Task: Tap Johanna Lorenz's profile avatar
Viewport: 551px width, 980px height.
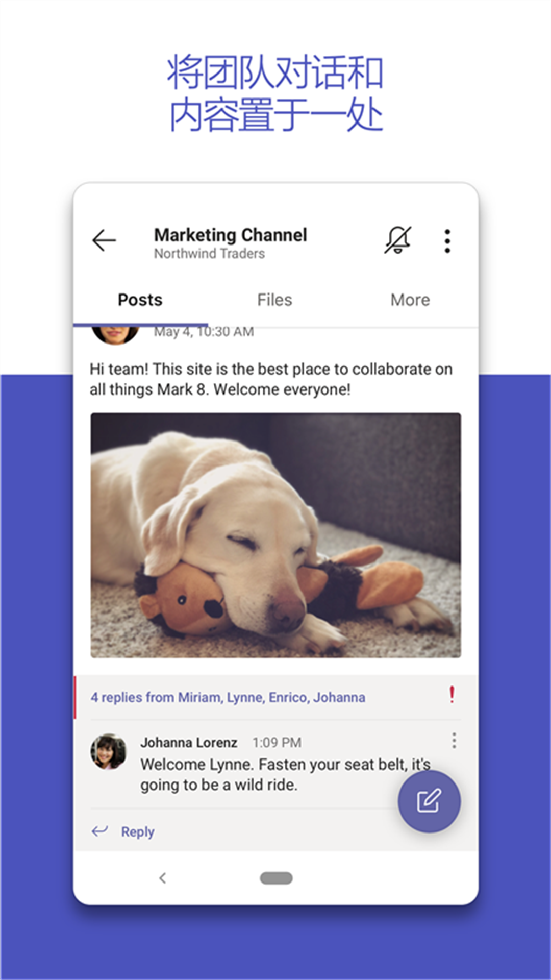Action: 108,751
